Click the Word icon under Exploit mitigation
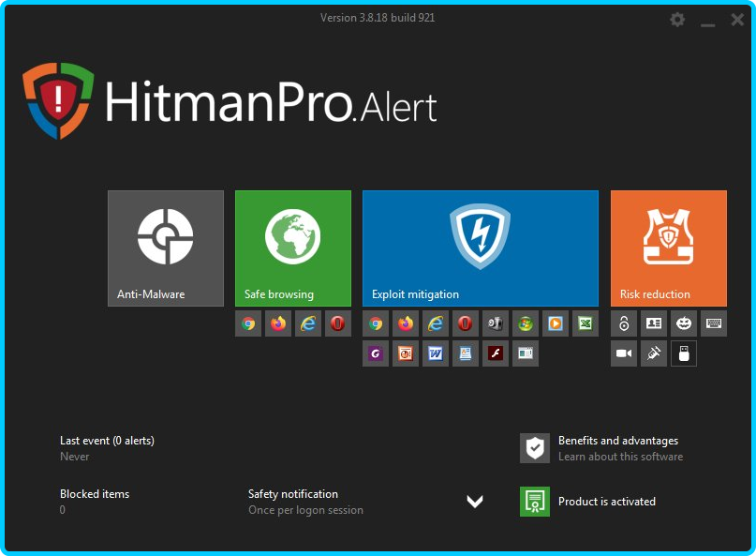The image size is (756, 556). pyautogui.click(x=436, y=353)
